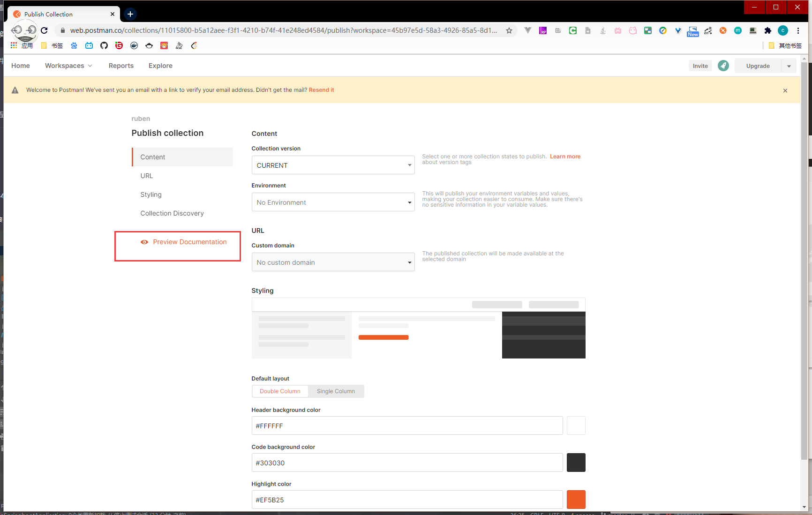
Task: Click the ruben workspace link
Action: 141,119
